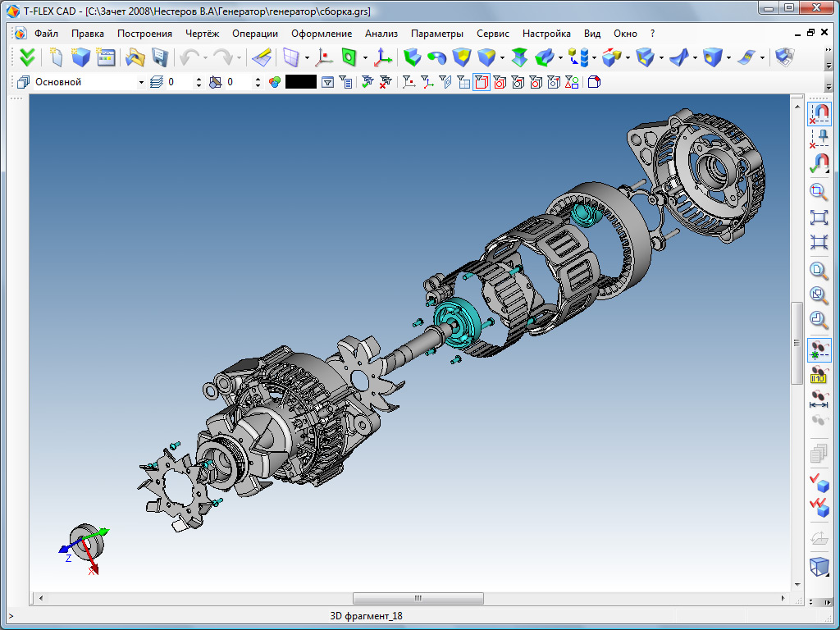
Task: Click the vertical scrollbar thumb
Action: 797,344
